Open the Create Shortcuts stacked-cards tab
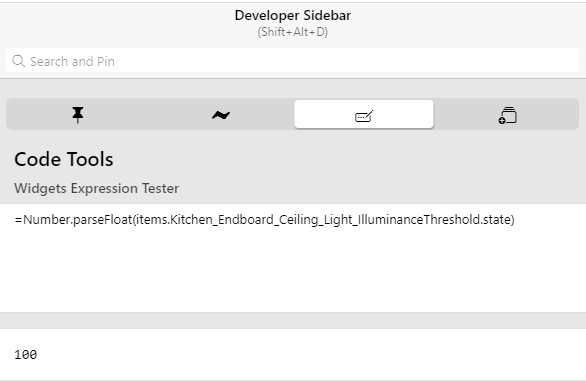Screen dimensions: 586x381 tap(507, 114)
